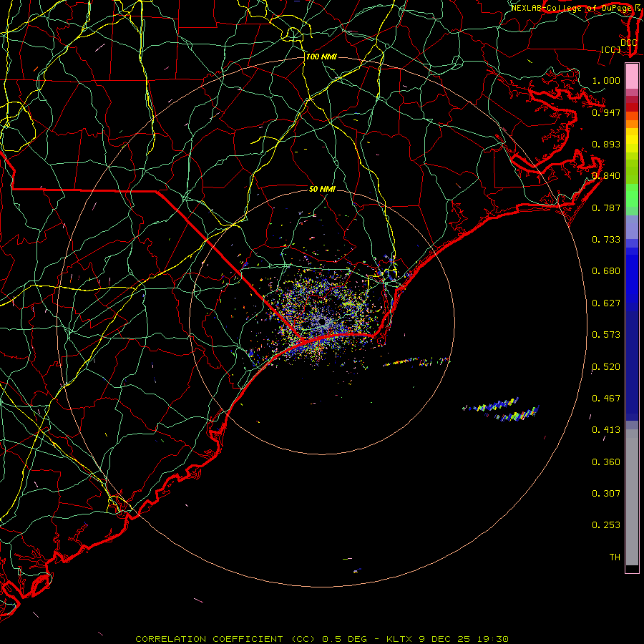
Task: Click the 50 NMI range ring label
Action: 322,189
